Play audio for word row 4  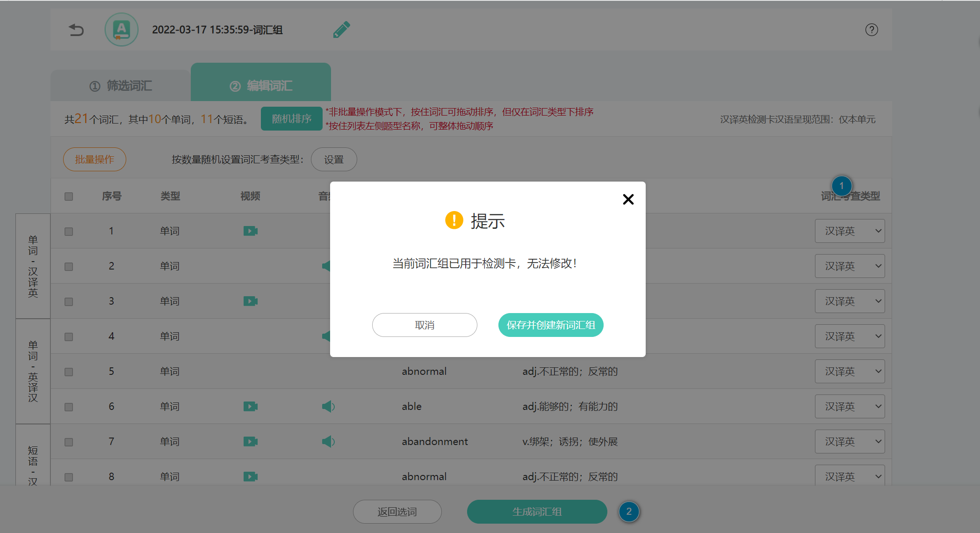click(326, 336)
